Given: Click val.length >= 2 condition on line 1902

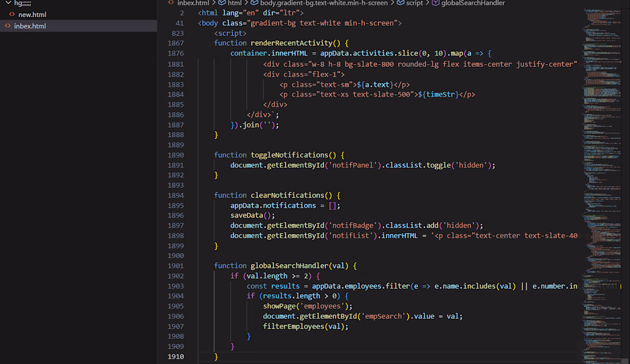Looking at the screenshot, I should click(x=277, y=276).
